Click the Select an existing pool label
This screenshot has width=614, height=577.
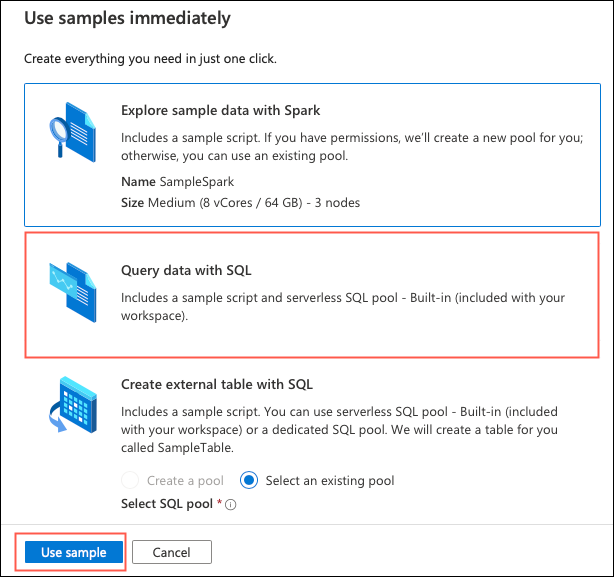330,481
